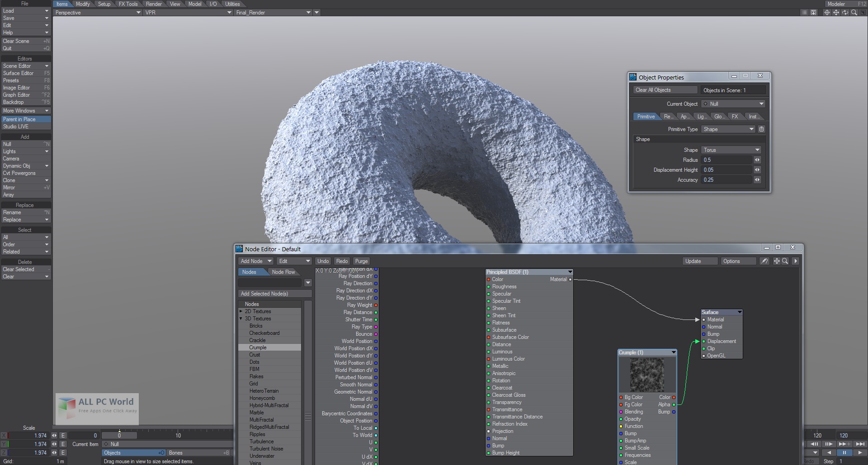The image size is (868, 465).
Task: Click the Node Editor pan arrows icon
Action: coord(777,261)
